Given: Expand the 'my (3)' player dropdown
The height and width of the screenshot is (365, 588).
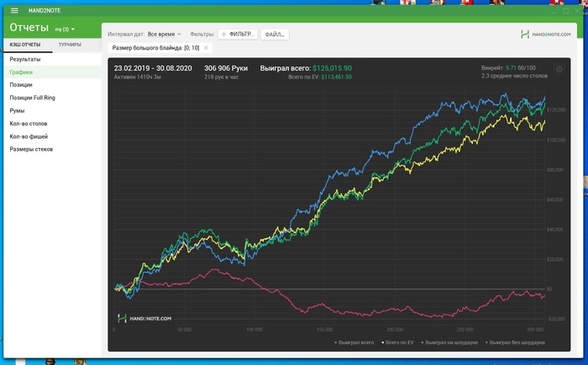Looking at the screenshot, I should (65, 29).
